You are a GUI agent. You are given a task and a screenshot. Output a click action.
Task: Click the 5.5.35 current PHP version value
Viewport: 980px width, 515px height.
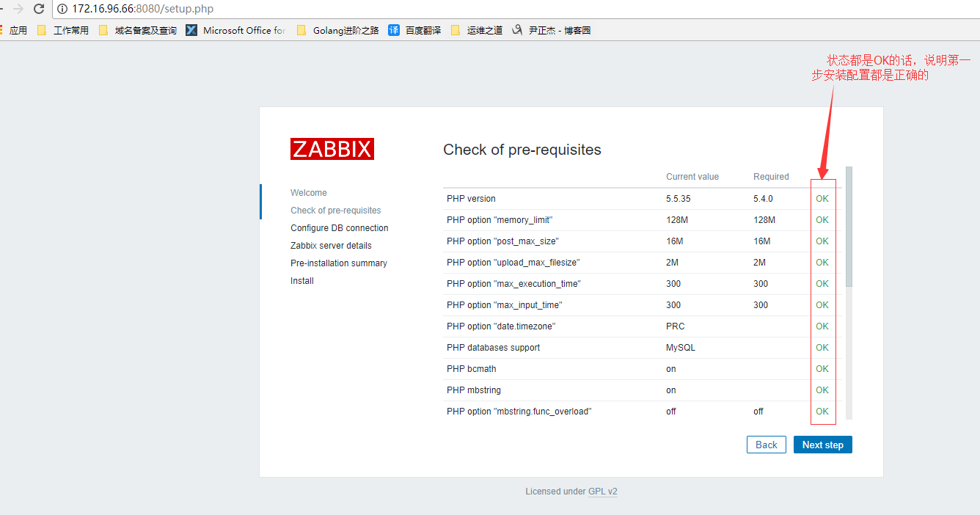pos(678,199)
